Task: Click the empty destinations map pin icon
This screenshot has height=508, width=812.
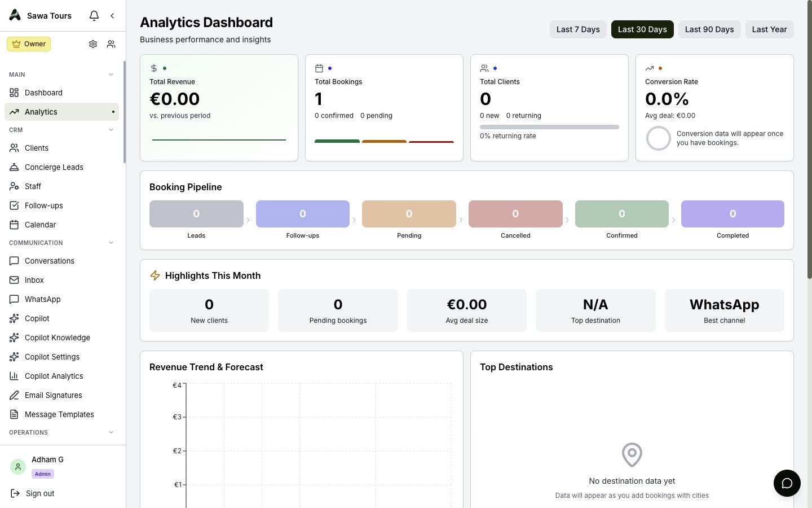Action: 632,454
